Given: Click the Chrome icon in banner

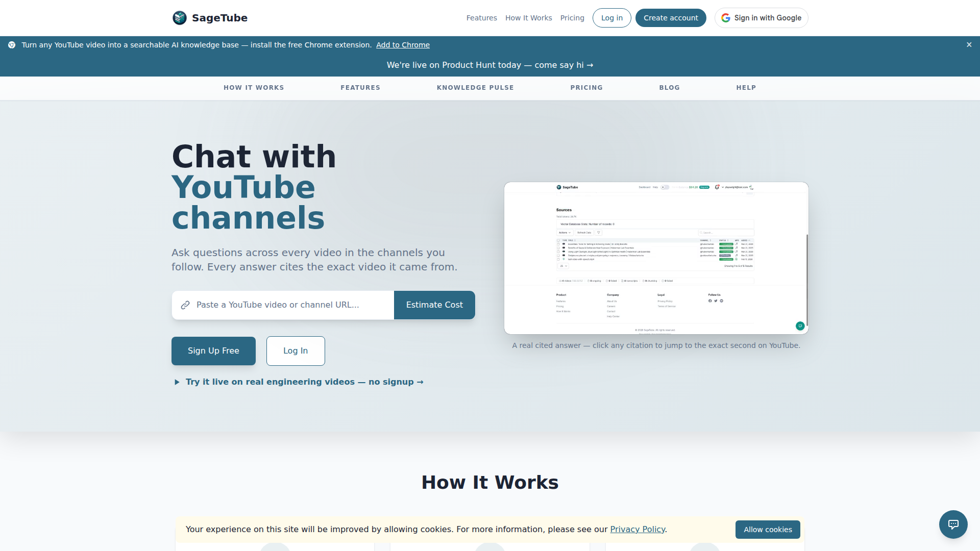Looking at the screenshot, I should 12,45.
